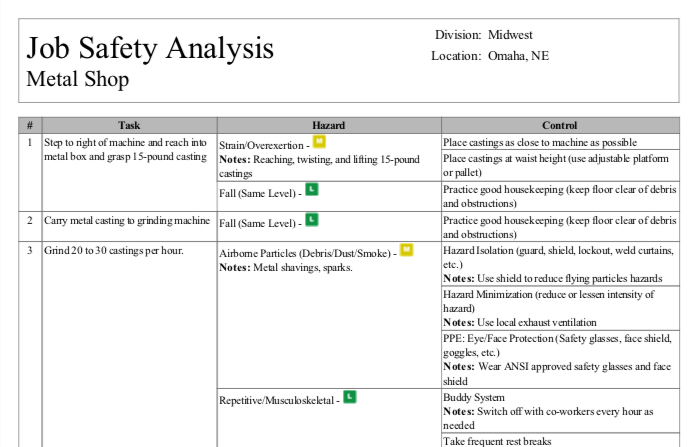Click 'Place castings as close to machine' control
Screen dimensions: 692x447
pyautogui.click(x=560, y=142)
